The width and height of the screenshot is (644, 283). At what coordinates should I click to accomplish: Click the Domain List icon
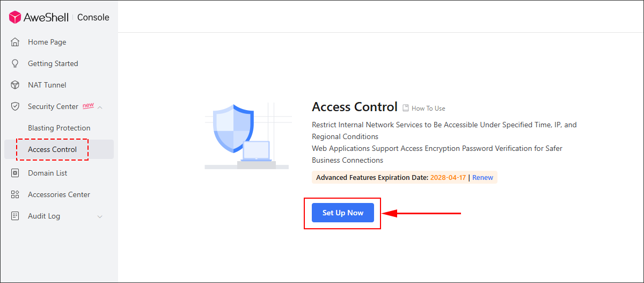15,173
